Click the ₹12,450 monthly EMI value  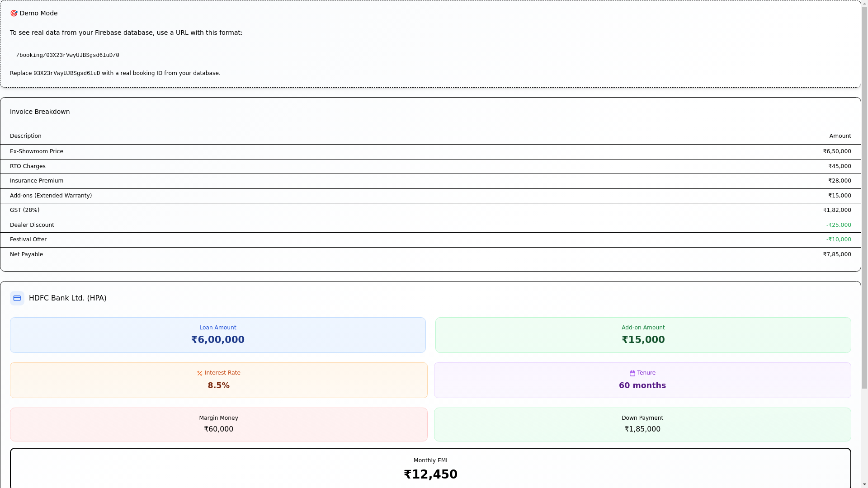[430, 474]
